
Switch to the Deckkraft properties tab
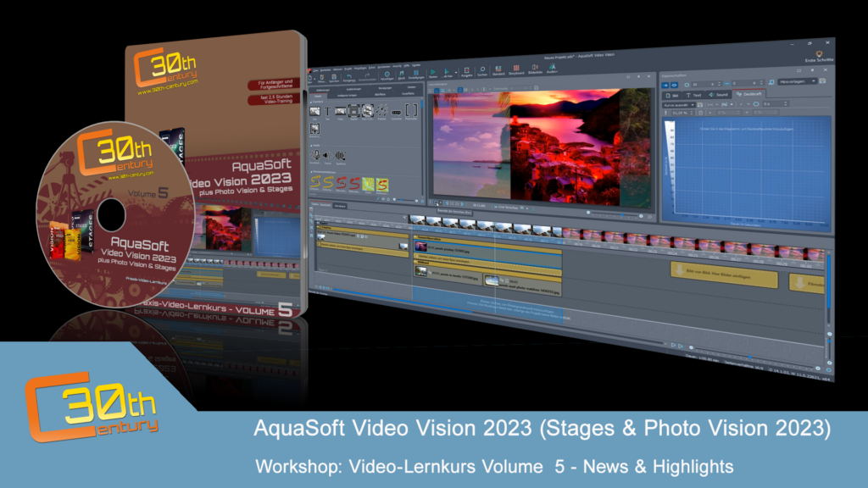point(749,94)
